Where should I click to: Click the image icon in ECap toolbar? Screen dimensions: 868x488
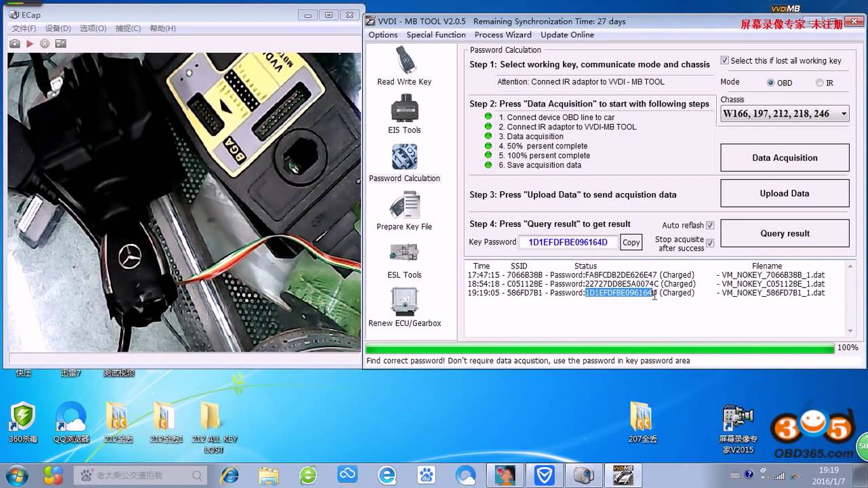click(x=60, y=43)
